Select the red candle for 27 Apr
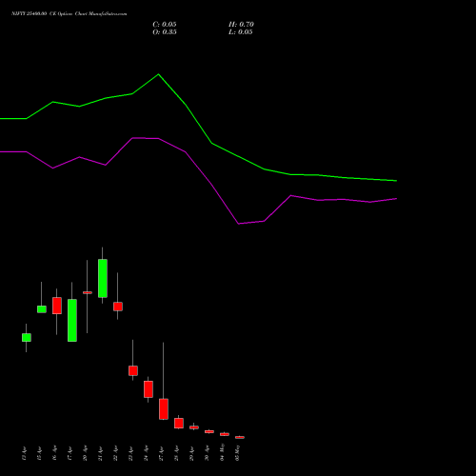476x476 pixels. (164, 409)
